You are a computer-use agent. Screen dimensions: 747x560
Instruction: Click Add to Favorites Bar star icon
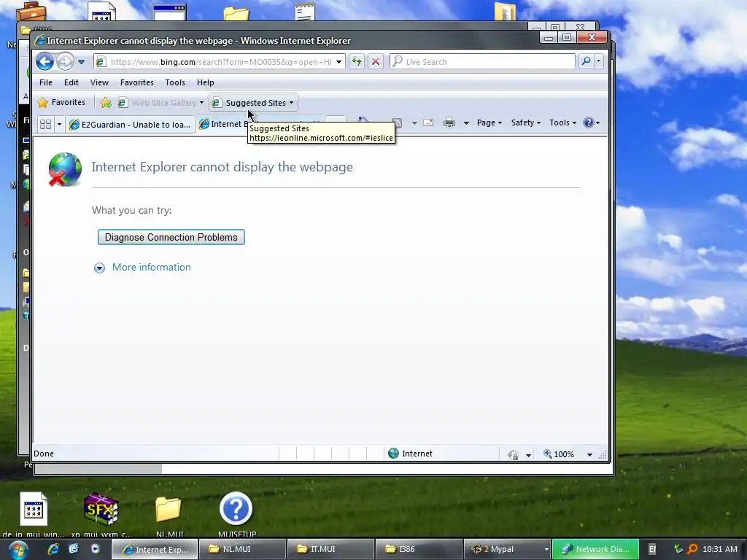(x=106, y=102)
